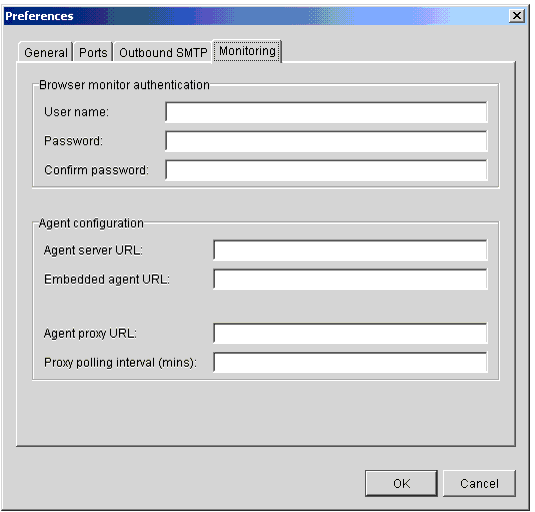Dismiss the dialog using Cancel
Screen dimensions: 535x512
pyautogui.click(x=479, y=483)
